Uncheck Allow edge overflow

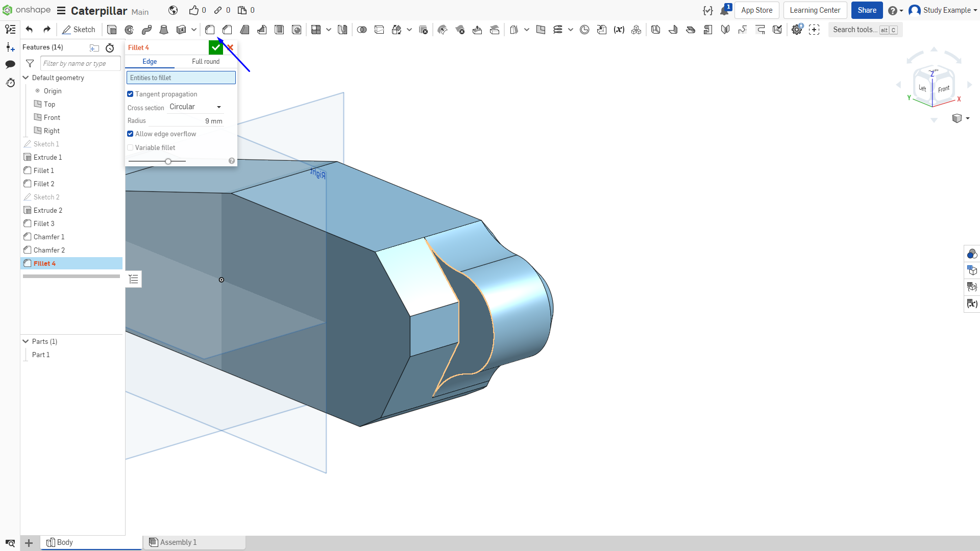point(130,134)
